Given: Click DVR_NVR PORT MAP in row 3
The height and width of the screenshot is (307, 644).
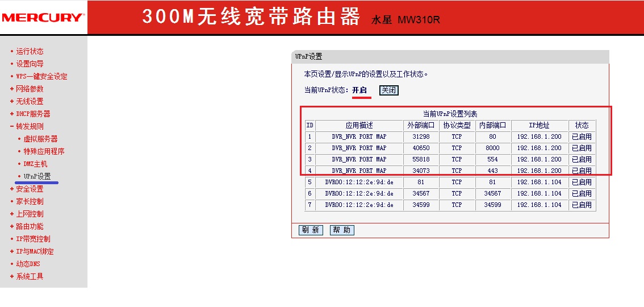Looking at the screenshot, I should [x=359, y=159].
